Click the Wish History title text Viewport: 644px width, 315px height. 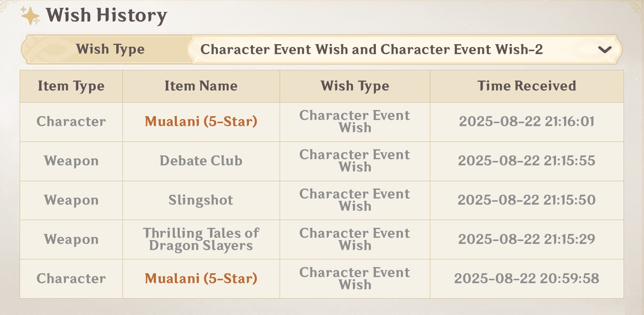pyautogui.click(x=106, y=16)
